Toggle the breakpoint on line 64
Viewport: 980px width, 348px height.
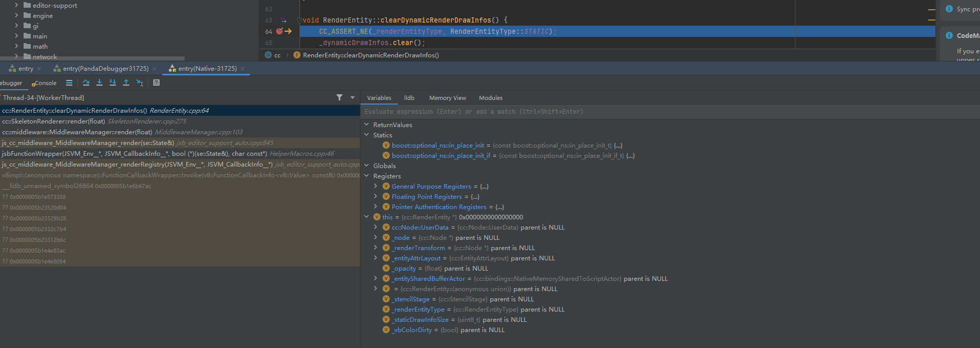point(279,31)
